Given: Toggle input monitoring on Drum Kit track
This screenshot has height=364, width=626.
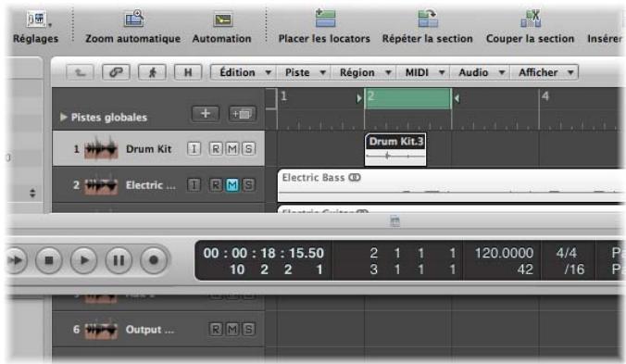Looking at the screenshot, I should (x=194, y=149).
